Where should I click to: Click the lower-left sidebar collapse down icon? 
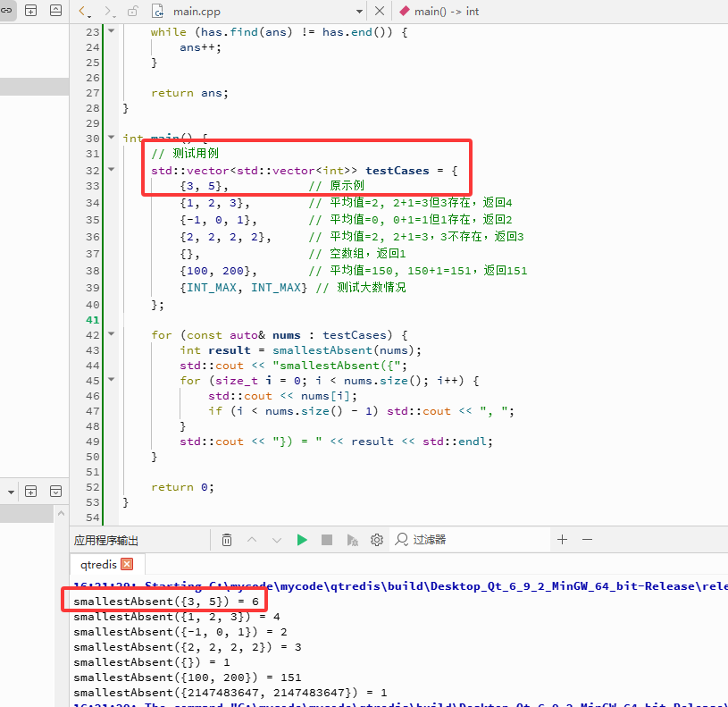pos(55,491)
